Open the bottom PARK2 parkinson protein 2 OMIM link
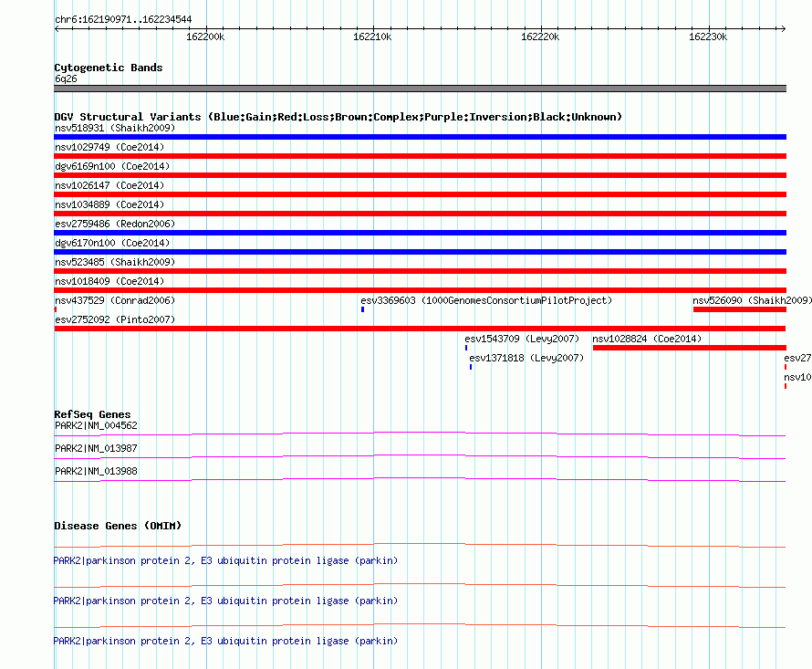 225,641
